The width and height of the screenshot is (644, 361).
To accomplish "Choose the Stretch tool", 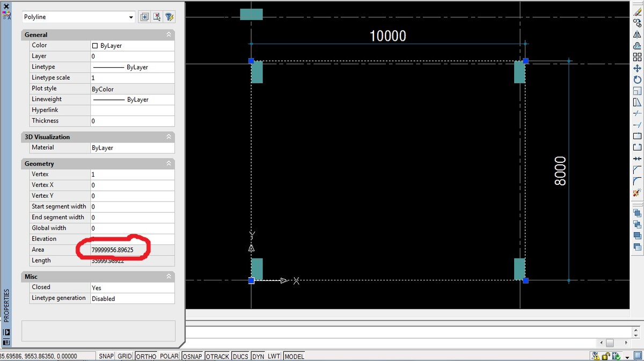I will click(637, 102).
